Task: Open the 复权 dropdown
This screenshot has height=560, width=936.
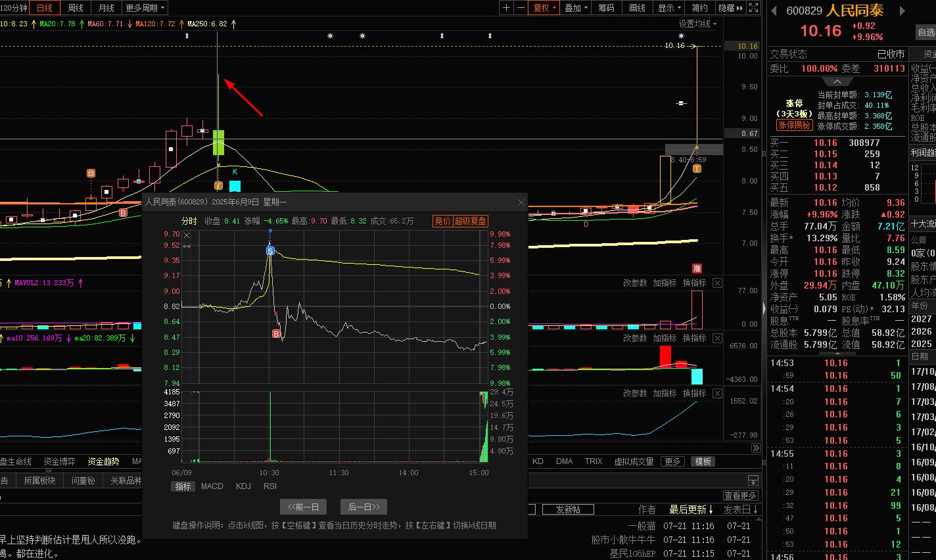Action: click(x=546, y=8)
